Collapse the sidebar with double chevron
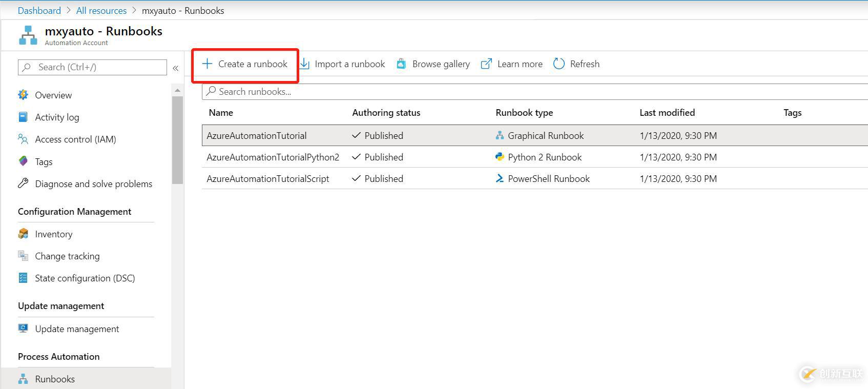The image size is (868, 389). 176,68
